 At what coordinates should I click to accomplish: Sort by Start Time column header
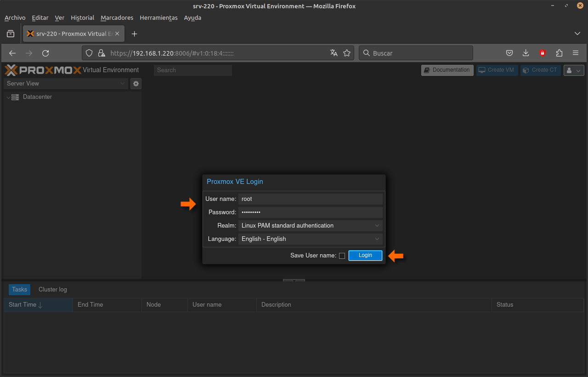point(39,305)
